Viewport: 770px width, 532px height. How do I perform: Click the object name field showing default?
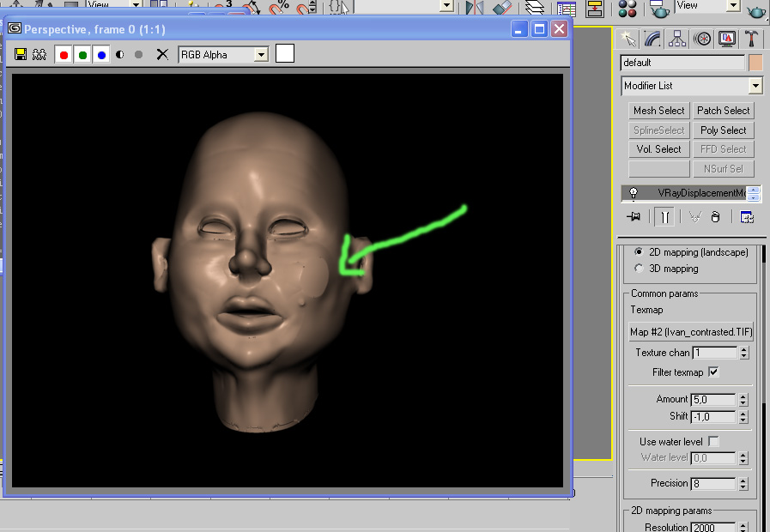click(682, 63)
